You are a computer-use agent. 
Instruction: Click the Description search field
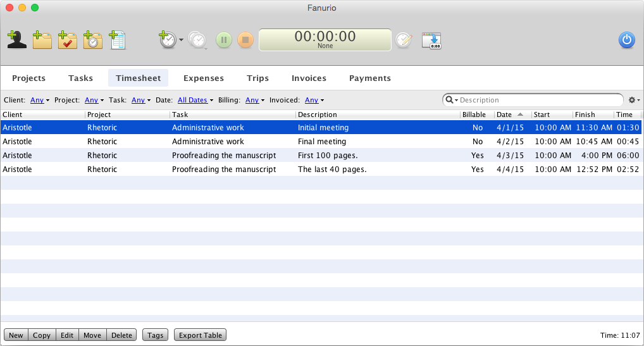538,100
